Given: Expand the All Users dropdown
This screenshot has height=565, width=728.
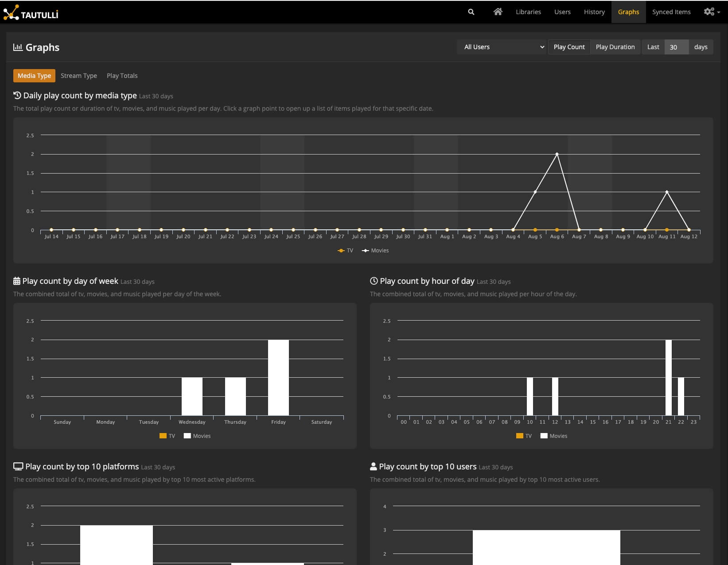Looking at the screenshot, I should point(502,47).
